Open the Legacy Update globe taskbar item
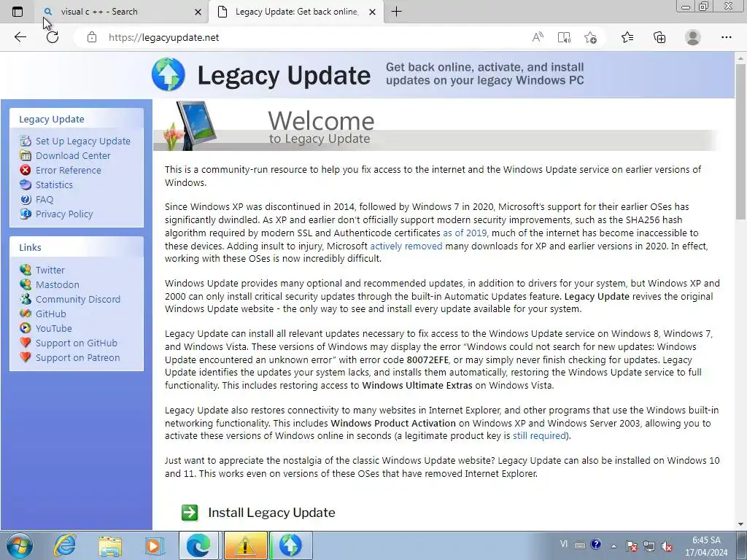Screen dimensions: 747x560 tap(290, 545)
